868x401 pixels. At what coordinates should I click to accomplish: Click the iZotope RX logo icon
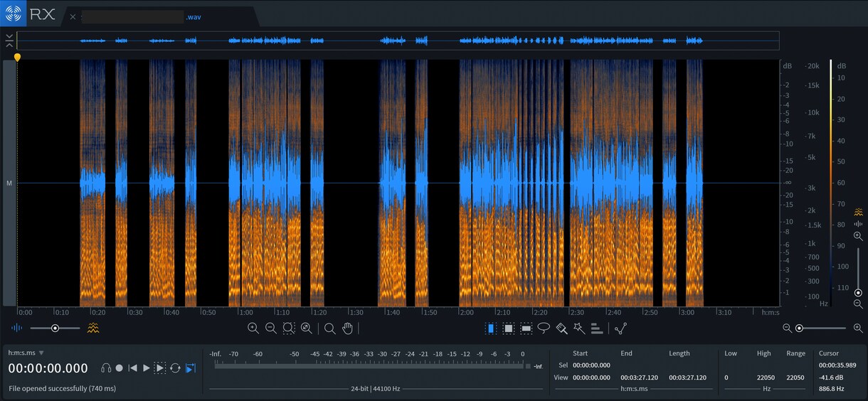(14, 14)
